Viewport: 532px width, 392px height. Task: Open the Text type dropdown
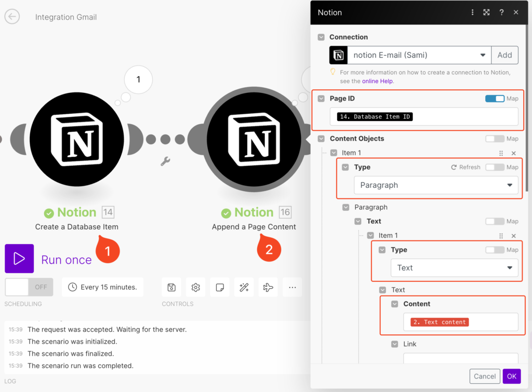pyautogui.click(x=454, y=268)
